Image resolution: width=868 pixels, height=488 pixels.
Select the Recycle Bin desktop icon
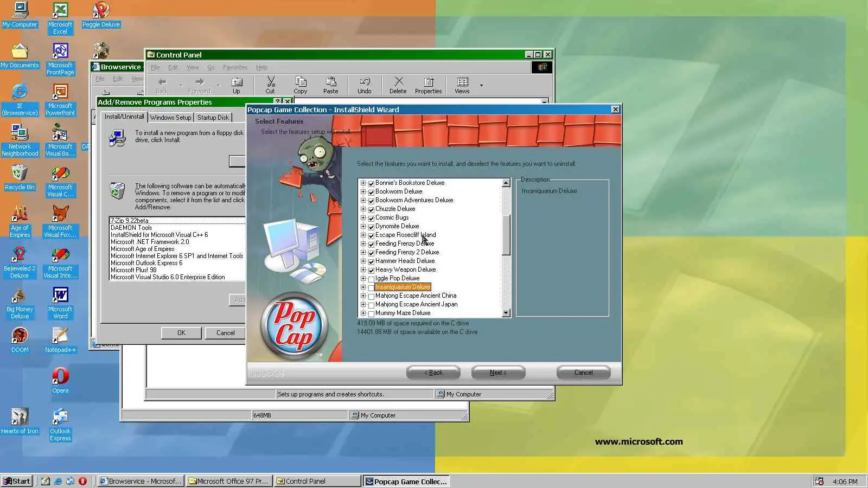(x=20, y=177)
